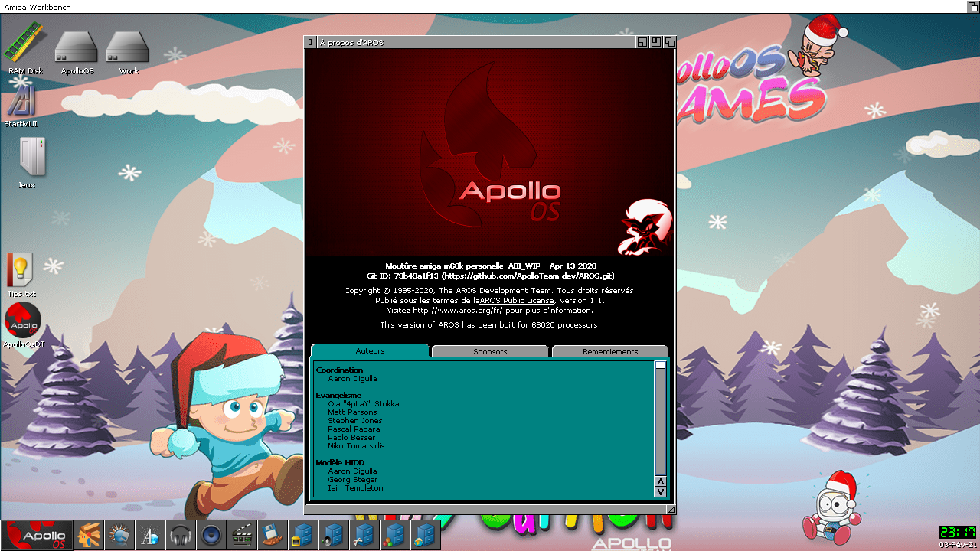Select Stephen Jones in authors list
Screen dimensions: 980x551
[x=355, y=421]
